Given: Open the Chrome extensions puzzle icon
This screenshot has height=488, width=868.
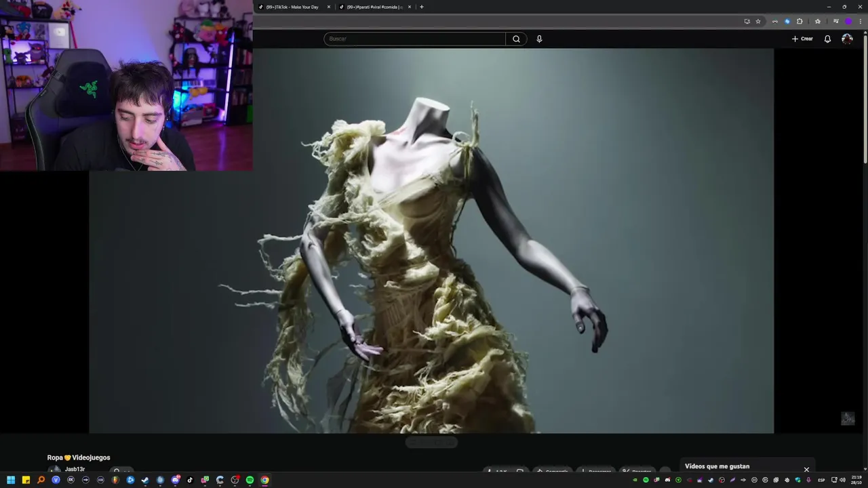Looking at the screenshot, I should [x=800, y=21].
